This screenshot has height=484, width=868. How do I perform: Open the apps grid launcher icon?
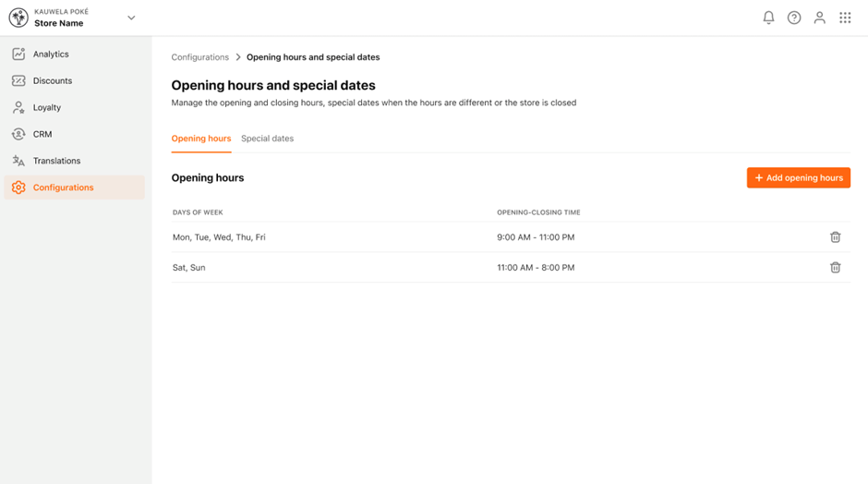[x=845, y=18]
